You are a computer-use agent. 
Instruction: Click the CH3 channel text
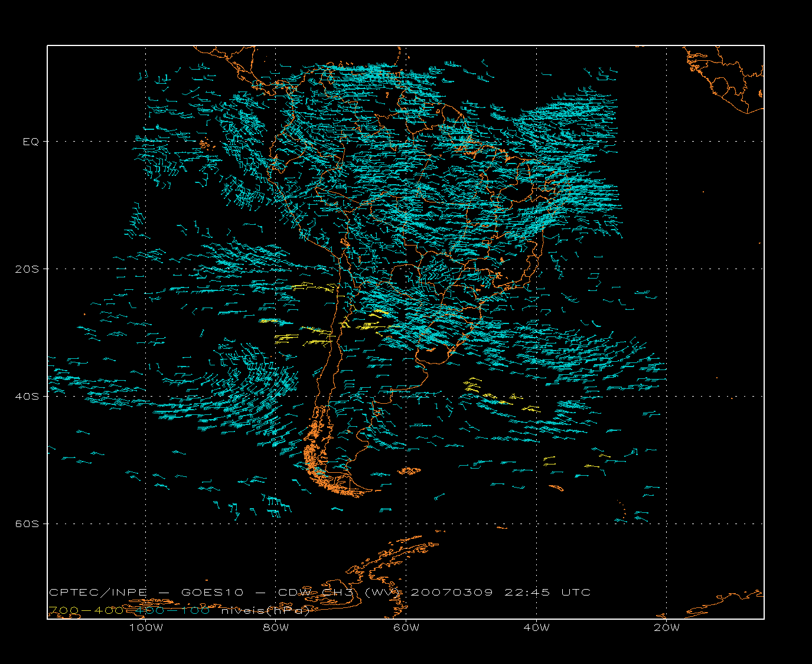click(339, 592)
